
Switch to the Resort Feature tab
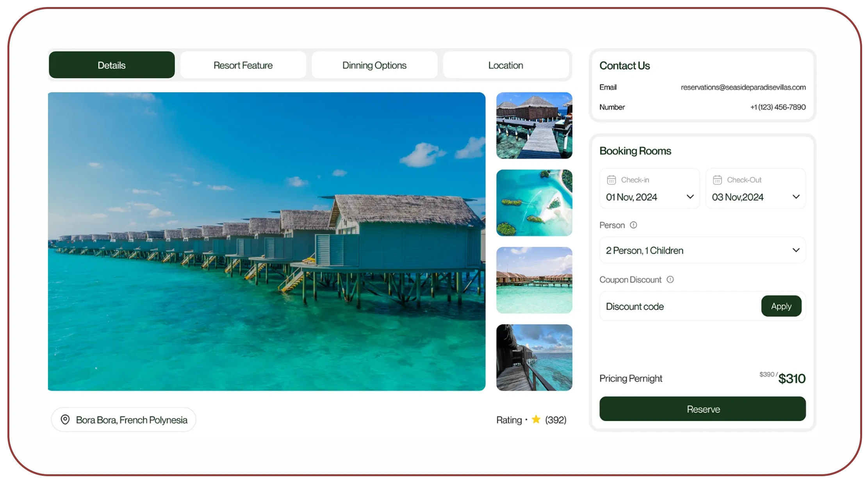click(243, 65)
